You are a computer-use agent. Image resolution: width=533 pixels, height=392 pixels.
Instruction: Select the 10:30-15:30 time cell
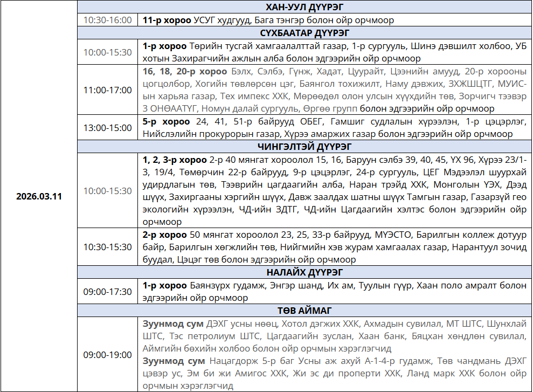pyautogui.click(x=107, y=247)
